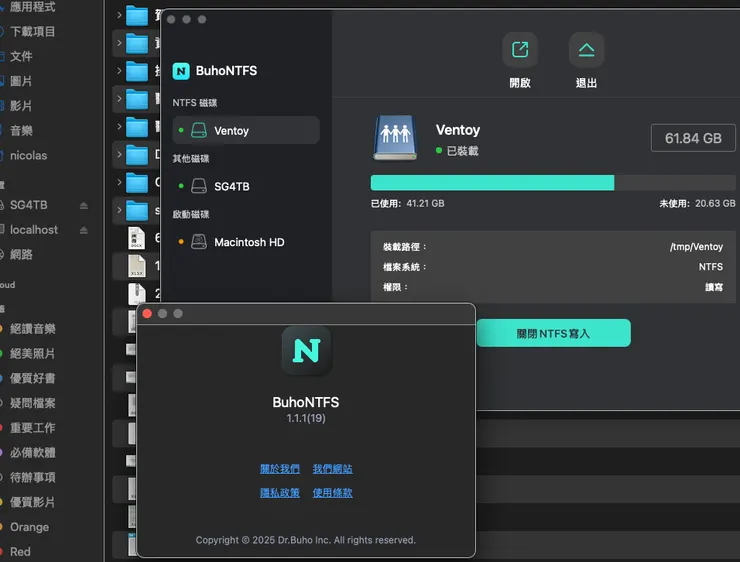Click the Ventoy title in detail pane
The image size is (740, 562).
(x=458, y=130)
